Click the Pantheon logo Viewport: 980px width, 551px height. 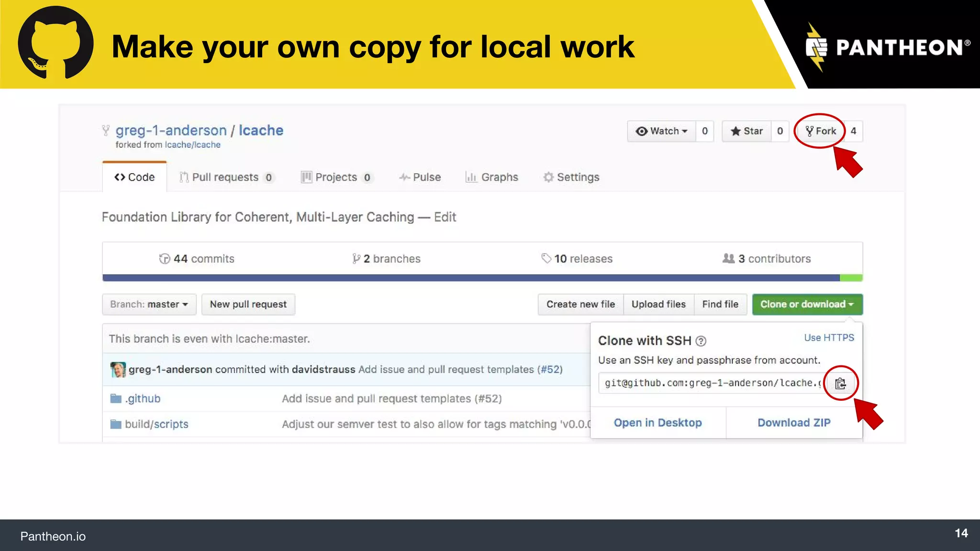coord(888,47)
